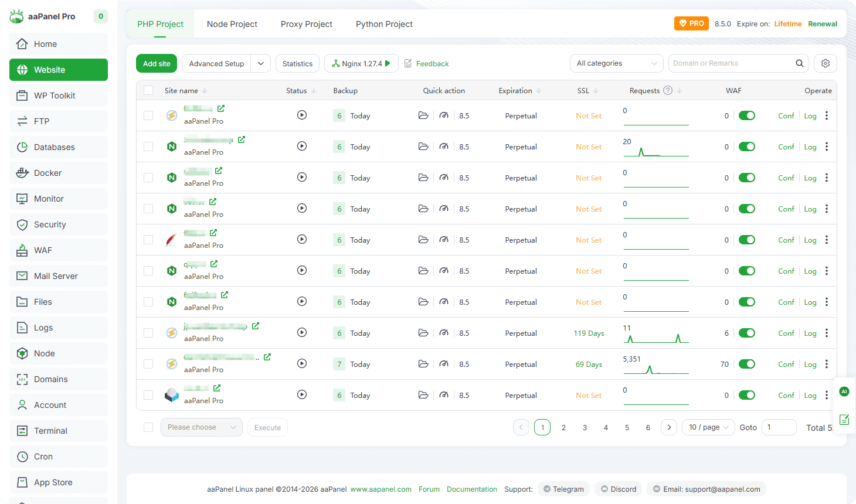Viewport: 856px width, 504px height.
Task: Open table settings gear icon
Action: click(825, 63)
